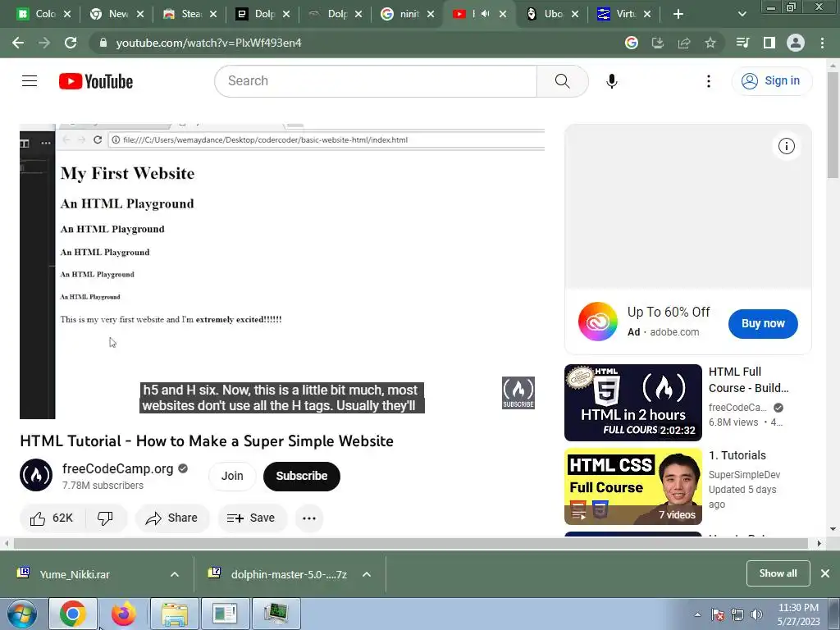Open 1. Tutorials playlist title
Image resolution: width=840 pixels, height=630 pixels.
(x=737, y=455)
